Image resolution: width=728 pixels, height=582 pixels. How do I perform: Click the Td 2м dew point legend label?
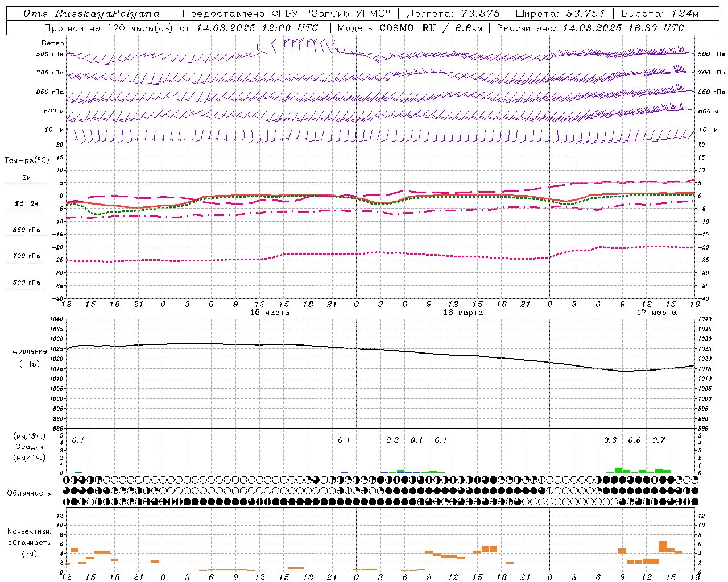click(x=27, y=203)
